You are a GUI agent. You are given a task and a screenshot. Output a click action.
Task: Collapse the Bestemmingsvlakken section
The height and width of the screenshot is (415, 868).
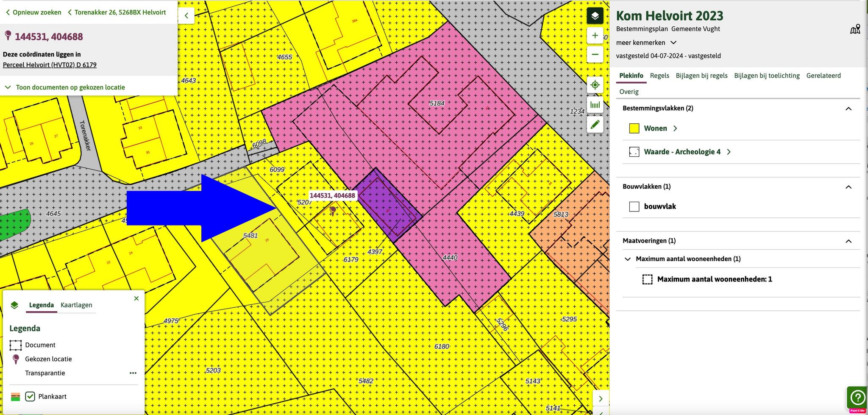[x=848, y=109]
